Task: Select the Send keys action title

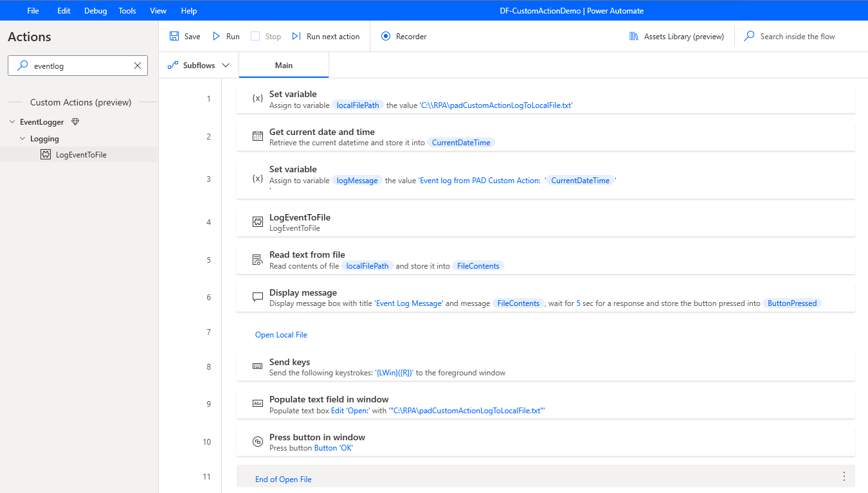Action: [x=290, y=362]
